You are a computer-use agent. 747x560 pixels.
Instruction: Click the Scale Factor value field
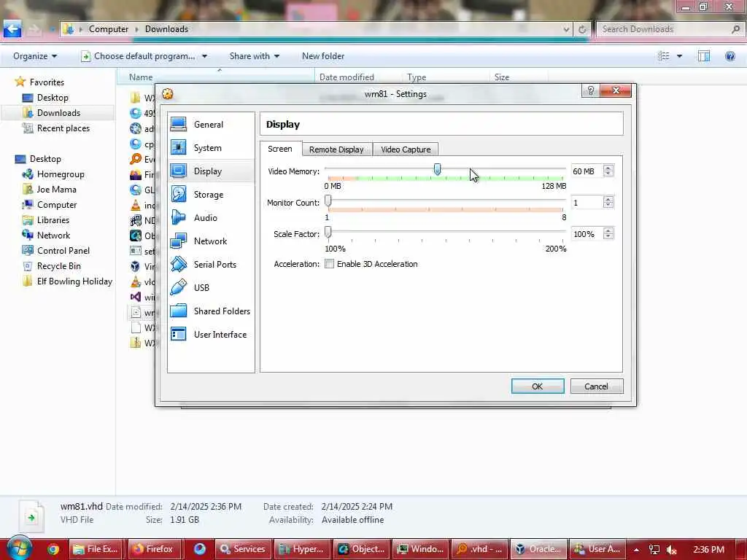pyautogui.click(x=587, y=234)
